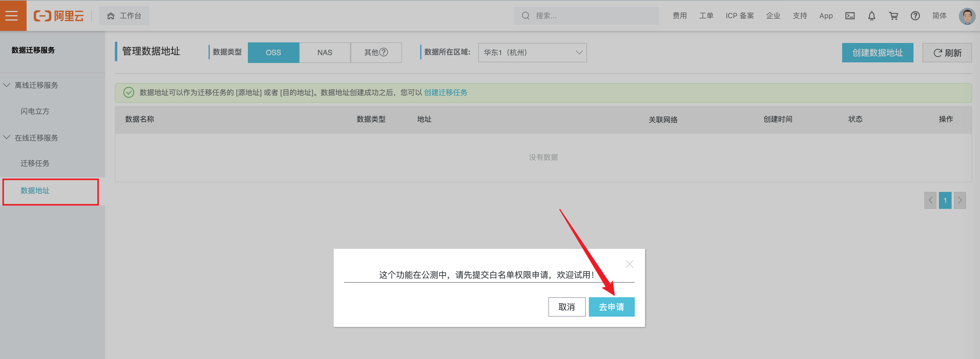Click the 刷新 refresh button
980x359 pixels.
click(x=947, y=53)
